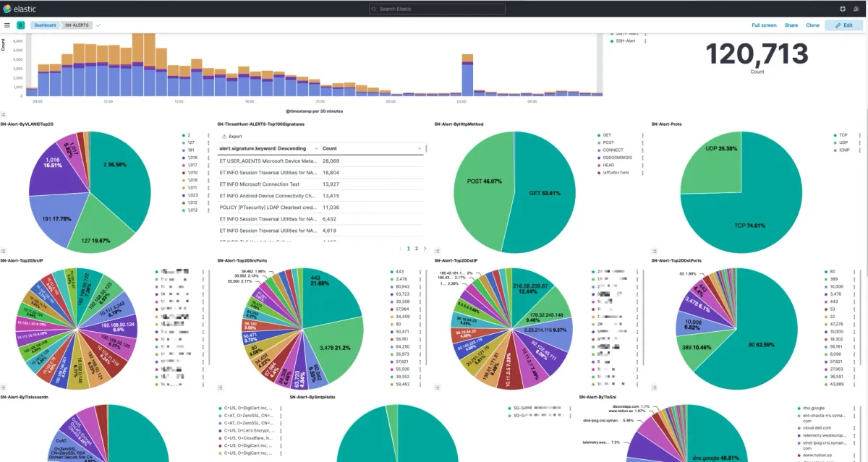Toggle legend icon of SN-Alert-Proto chart

[x=655, y=250]
